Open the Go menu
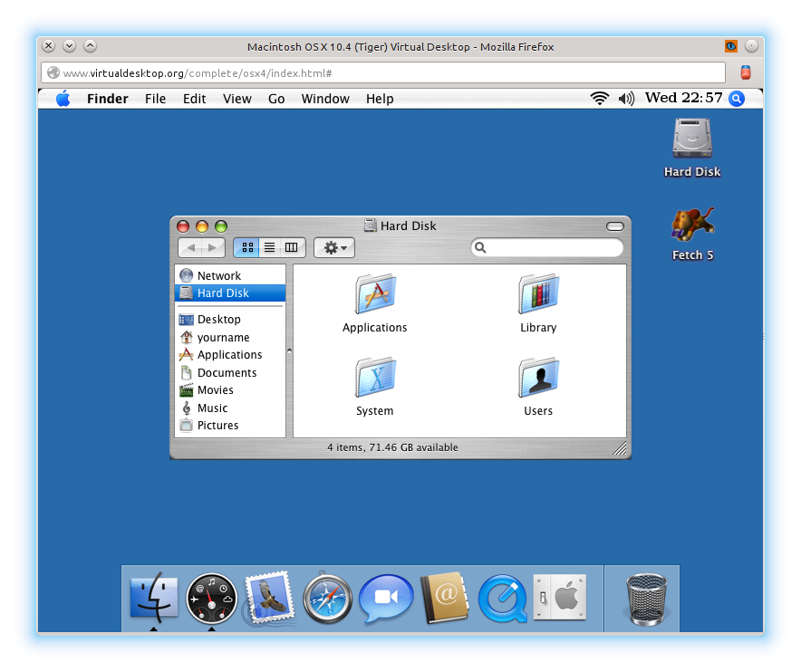 276,99
